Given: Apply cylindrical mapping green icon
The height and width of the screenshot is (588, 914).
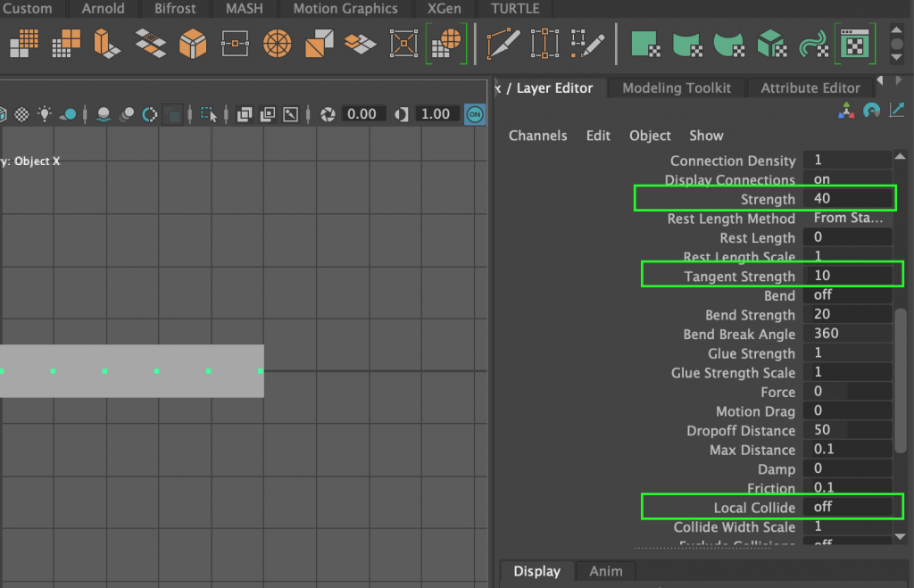Looking at the screenshot, I should pyautogui.click(x=687, y=44).
